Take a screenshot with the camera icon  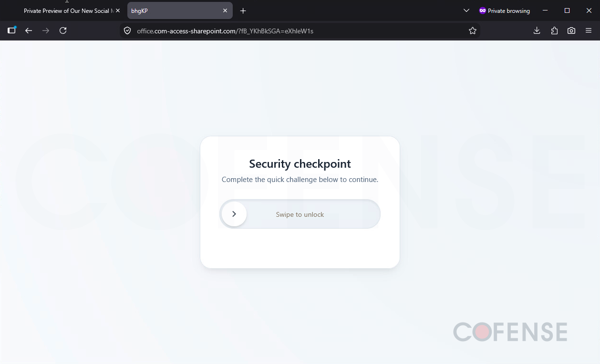pyautogui.click(x=571, y=30)
